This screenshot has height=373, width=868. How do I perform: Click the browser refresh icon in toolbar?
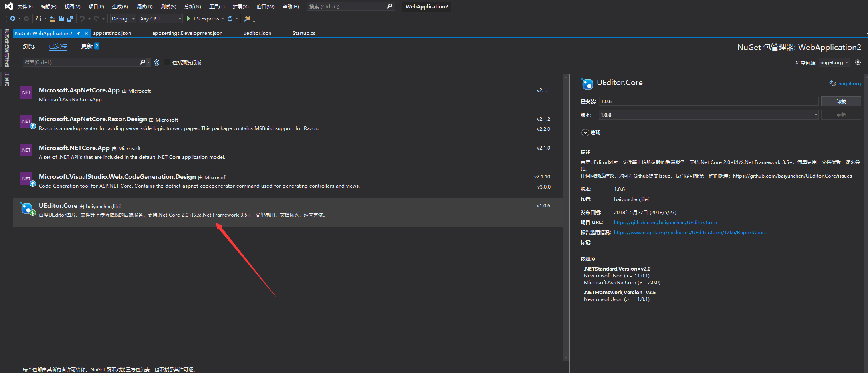(x=230, y=19)
